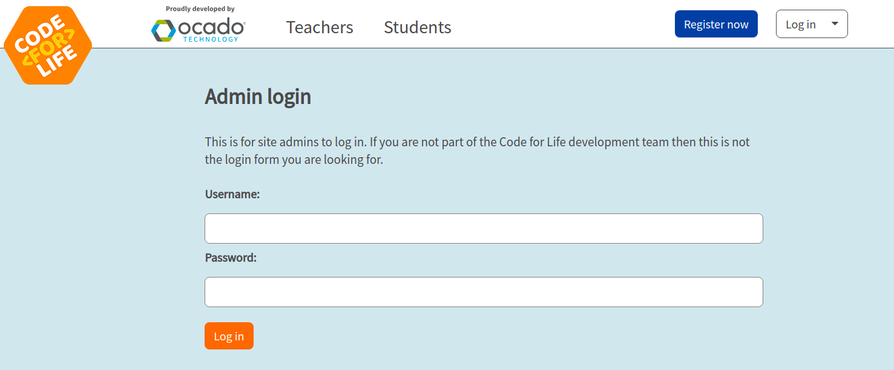Viewport: 894px width, 370px height.
Task: Select the Admin login heading
Action: click(x=258, y=97)
